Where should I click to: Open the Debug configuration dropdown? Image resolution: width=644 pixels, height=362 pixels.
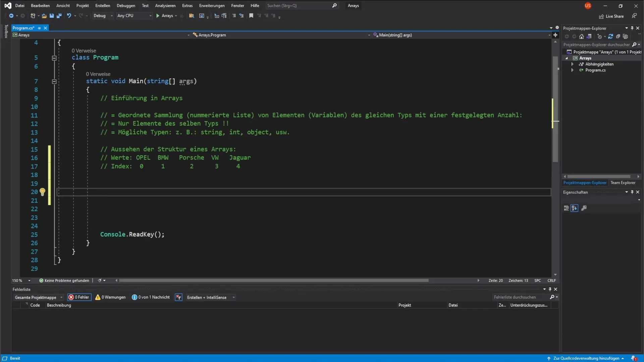tap(103, 16)
